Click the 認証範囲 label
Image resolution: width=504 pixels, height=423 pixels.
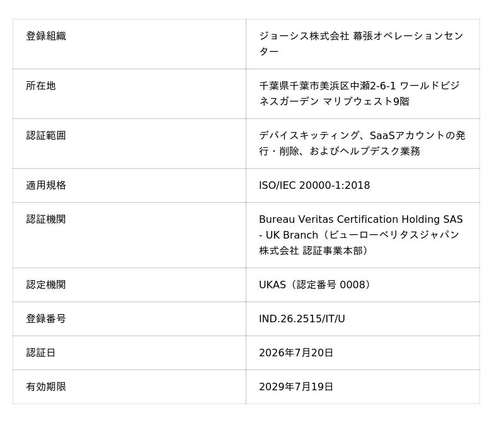coord(46,135)
